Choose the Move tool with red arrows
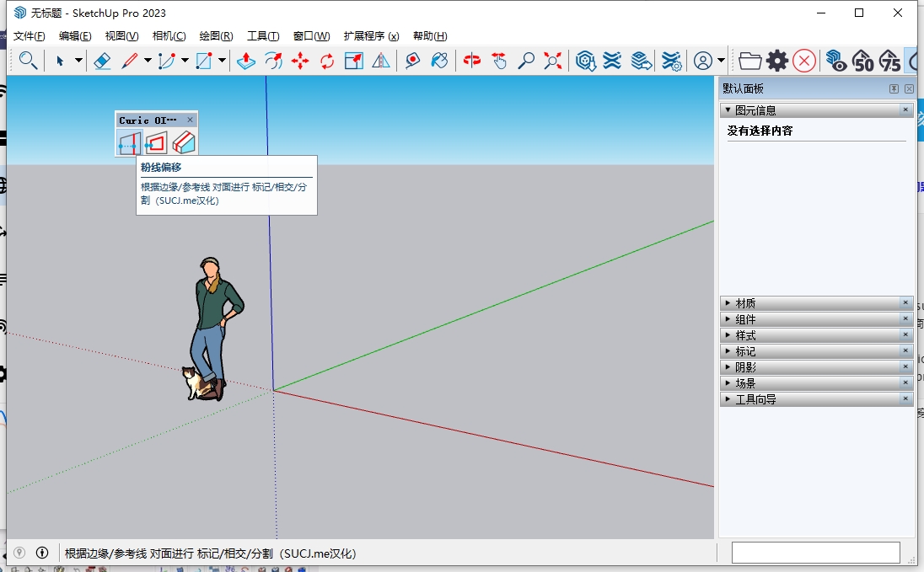924x572 pixels. coord(300,61)
